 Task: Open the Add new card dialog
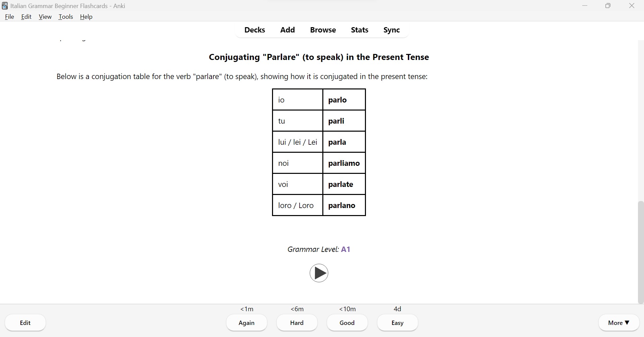(x=287, y=30)
